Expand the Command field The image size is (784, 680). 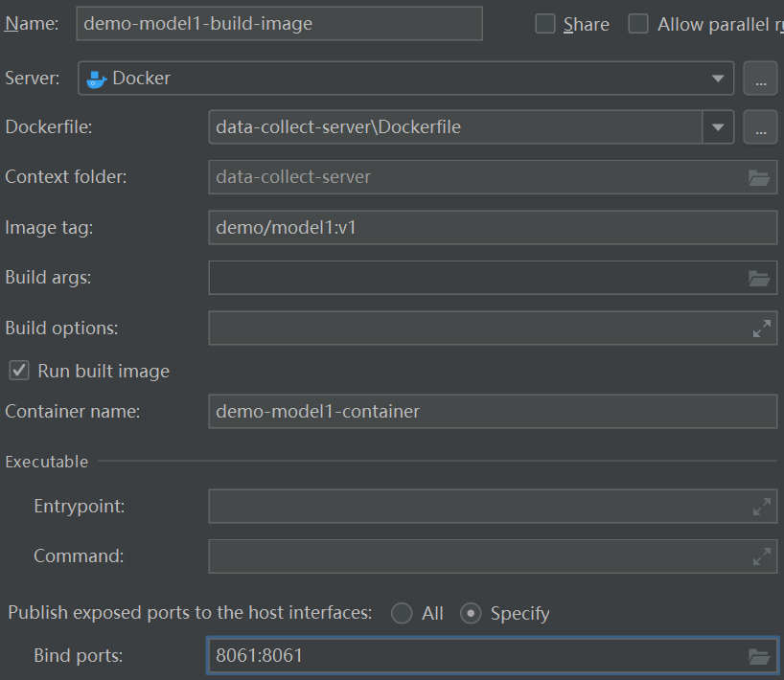coord(762,555)
